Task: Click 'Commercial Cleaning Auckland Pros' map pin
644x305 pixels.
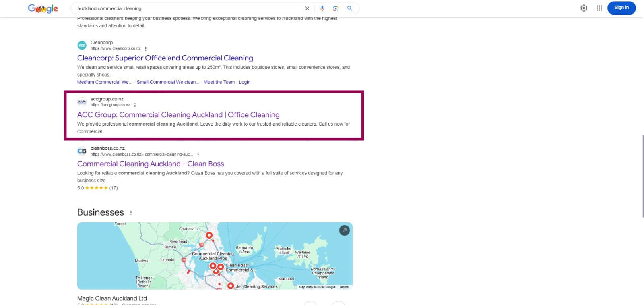Action: pos(213,266)
